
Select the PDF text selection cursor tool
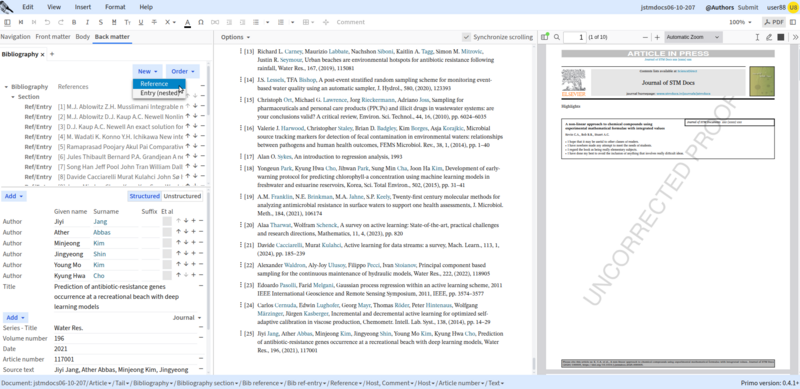tap(757, 37)
